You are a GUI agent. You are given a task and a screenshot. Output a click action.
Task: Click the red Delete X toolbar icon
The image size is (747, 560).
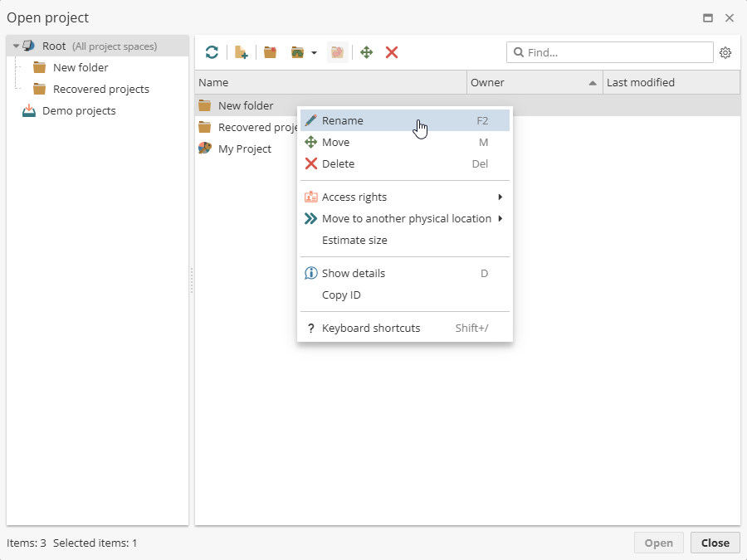point(392,52)
